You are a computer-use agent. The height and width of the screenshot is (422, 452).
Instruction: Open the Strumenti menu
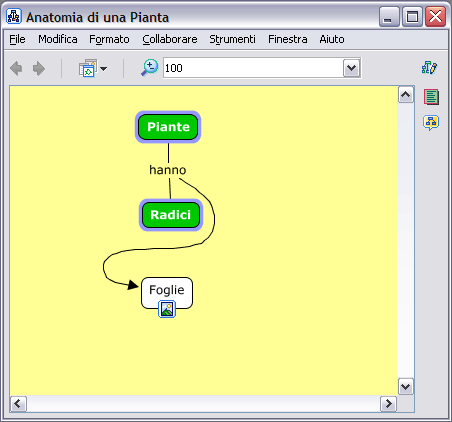click(232, 39)
